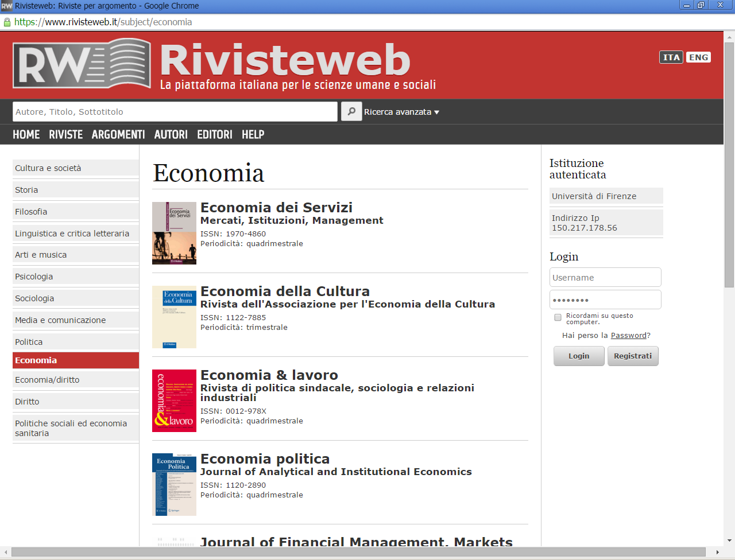
Task: Open AUTORI menu item
Action: (171, 134)
